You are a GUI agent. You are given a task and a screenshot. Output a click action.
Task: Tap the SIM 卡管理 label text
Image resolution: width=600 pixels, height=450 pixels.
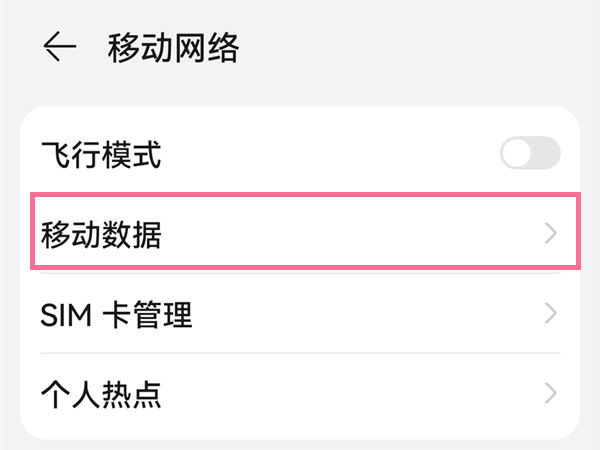point(116,315)
